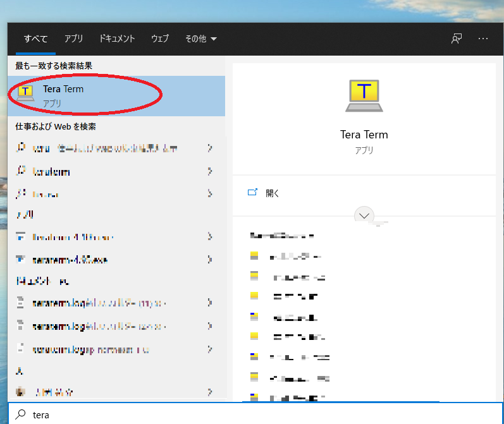
Task: Switch to the すべて tab
Action: click(x=35, y=39)
